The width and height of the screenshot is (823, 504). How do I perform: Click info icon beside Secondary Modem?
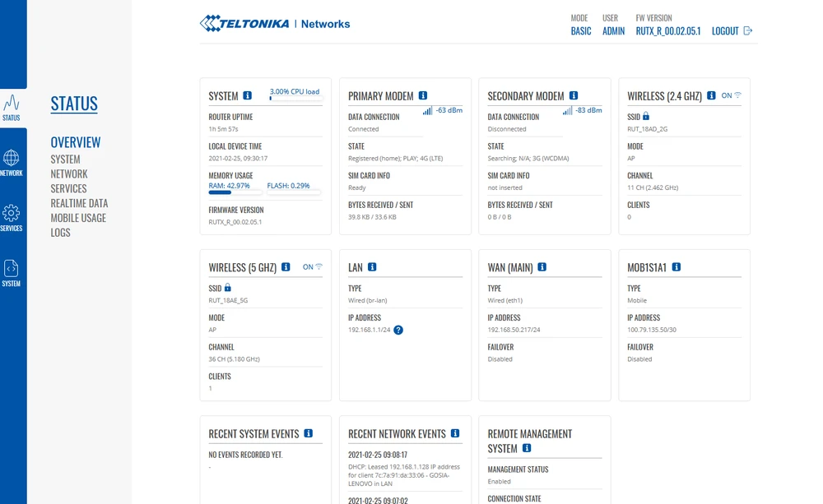tap(574, 96)
